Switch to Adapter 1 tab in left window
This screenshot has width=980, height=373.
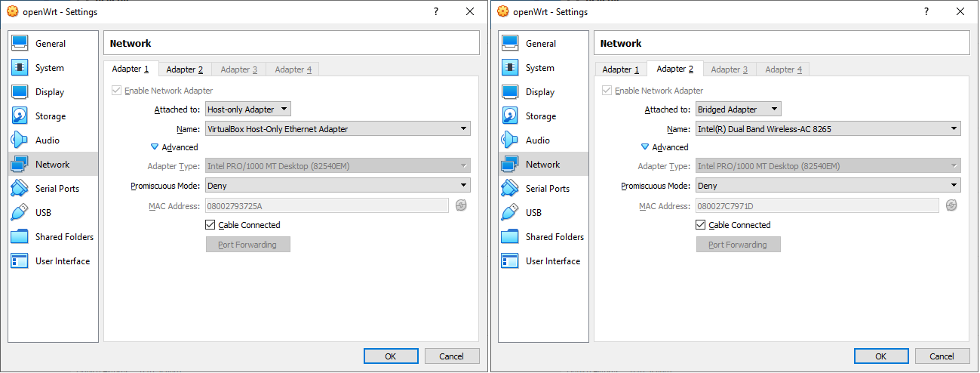pos(131,69)
